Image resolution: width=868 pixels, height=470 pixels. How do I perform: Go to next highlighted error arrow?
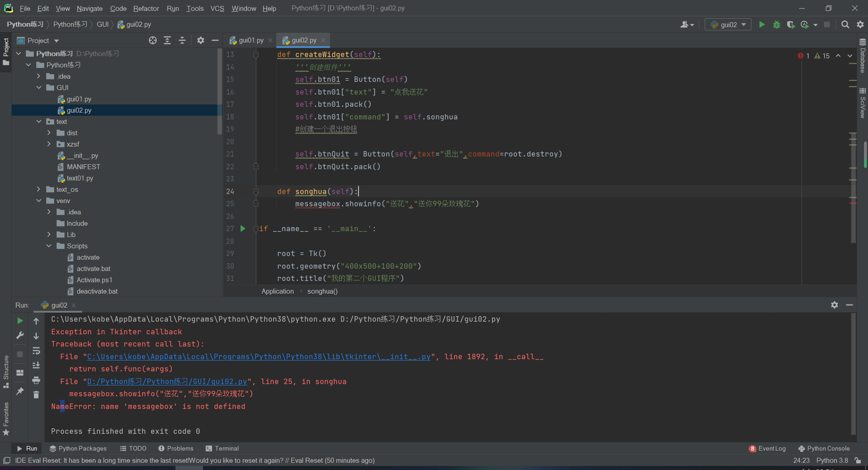pyautogui.click(x=850, y=56)
